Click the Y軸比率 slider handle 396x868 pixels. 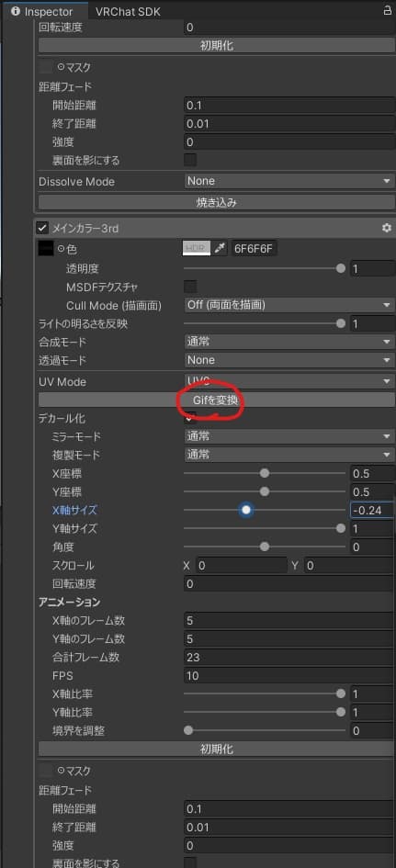coord(341,712)
